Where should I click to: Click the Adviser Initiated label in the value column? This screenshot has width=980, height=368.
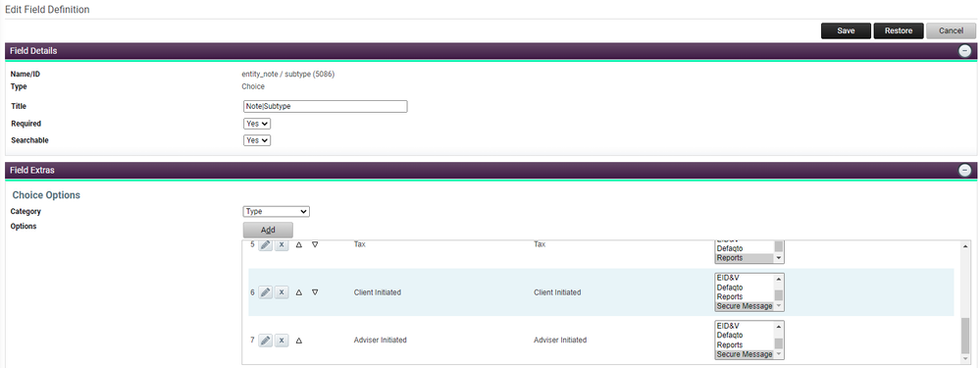(x=560, y=341)
